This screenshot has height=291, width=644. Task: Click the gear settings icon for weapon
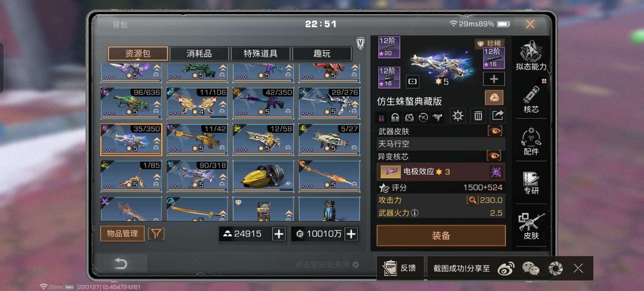click(458, 116)
